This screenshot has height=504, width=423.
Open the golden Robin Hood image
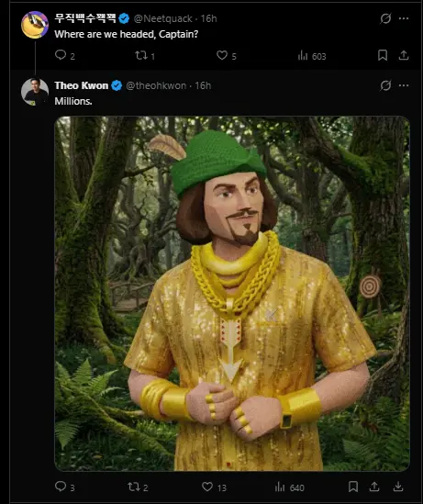[x=232, y=294]
